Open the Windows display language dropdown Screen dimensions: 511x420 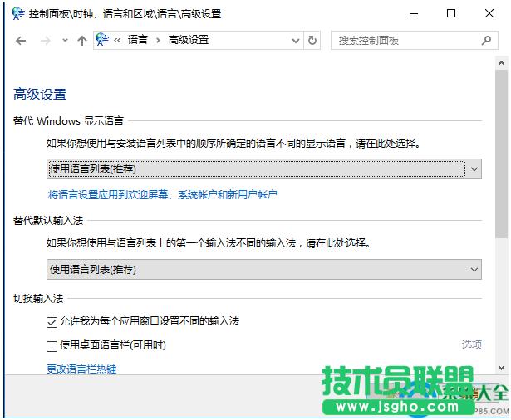(x=264, y=169)
